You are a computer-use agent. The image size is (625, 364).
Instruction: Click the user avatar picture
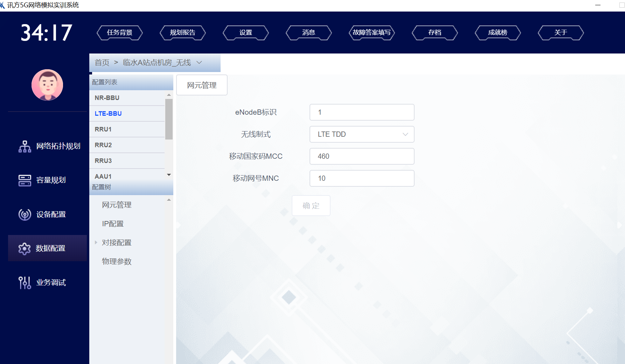[47, 85]
